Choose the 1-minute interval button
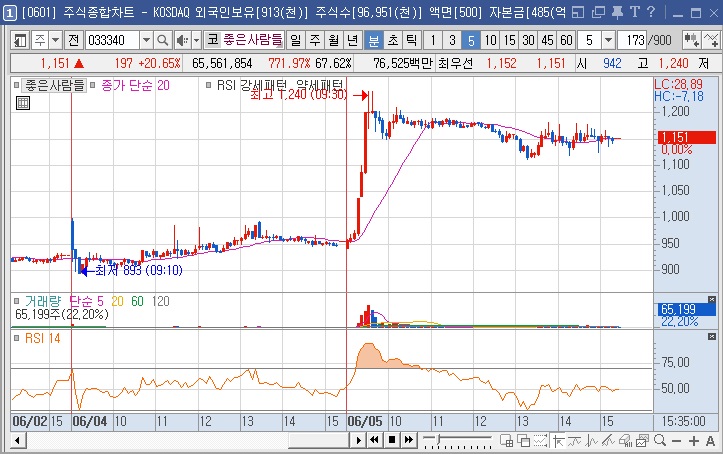723x454 pixels. [433, 41]
